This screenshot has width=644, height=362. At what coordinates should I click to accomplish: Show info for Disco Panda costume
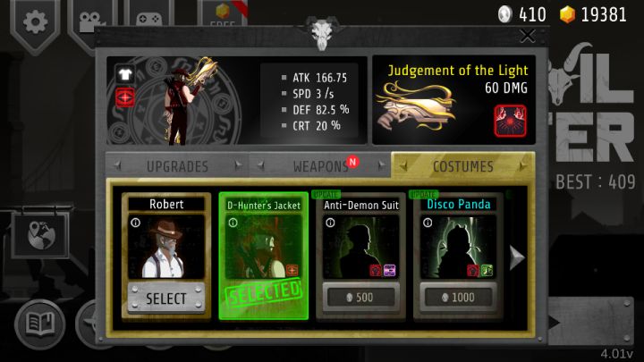(x=428, y=223)
